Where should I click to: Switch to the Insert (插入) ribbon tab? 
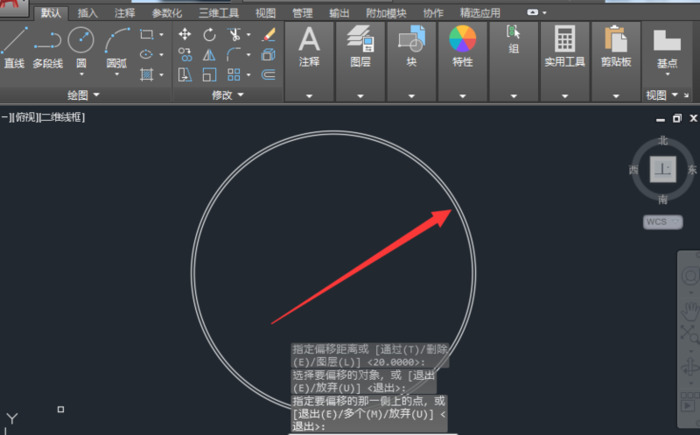click(x=88, y=13)
